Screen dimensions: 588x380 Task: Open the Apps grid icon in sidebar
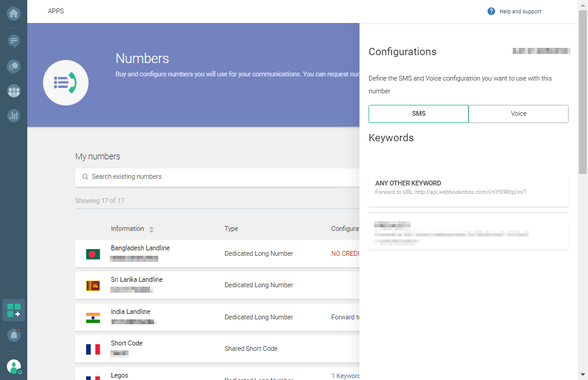[13, 310]
